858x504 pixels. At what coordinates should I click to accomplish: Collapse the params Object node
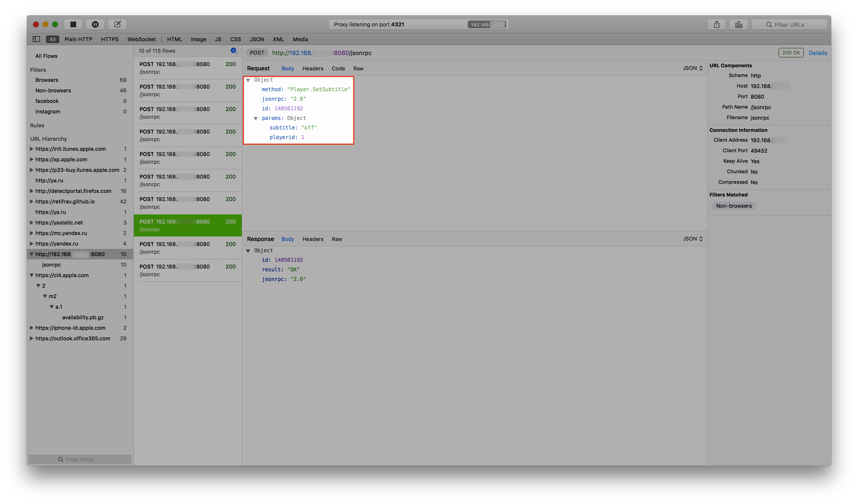(x=256, y=118)
